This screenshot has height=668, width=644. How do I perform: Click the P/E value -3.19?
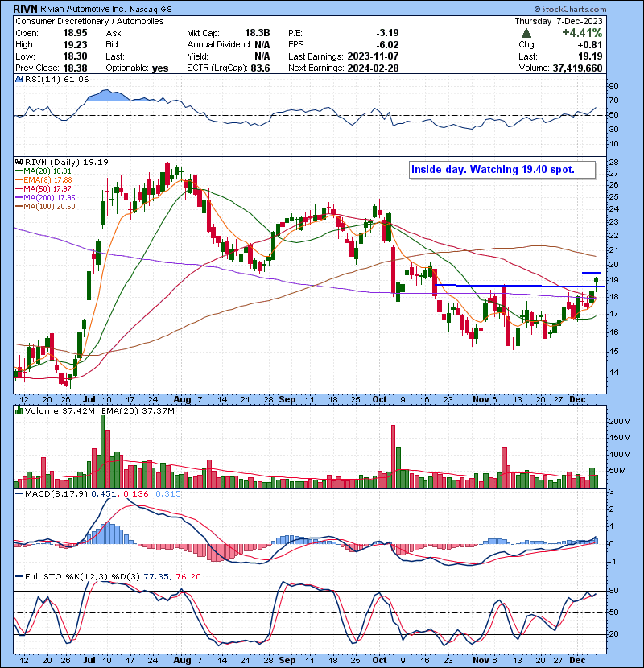(x=387, y=33)
